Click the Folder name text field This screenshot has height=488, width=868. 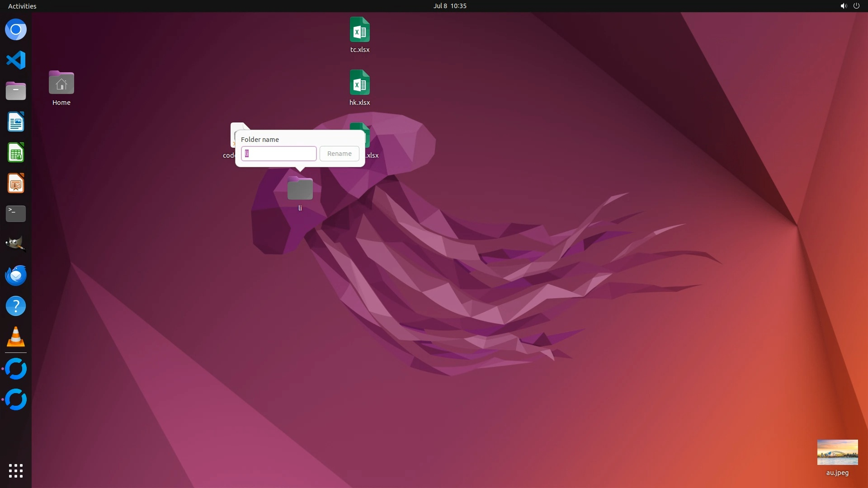coord(278,154)
